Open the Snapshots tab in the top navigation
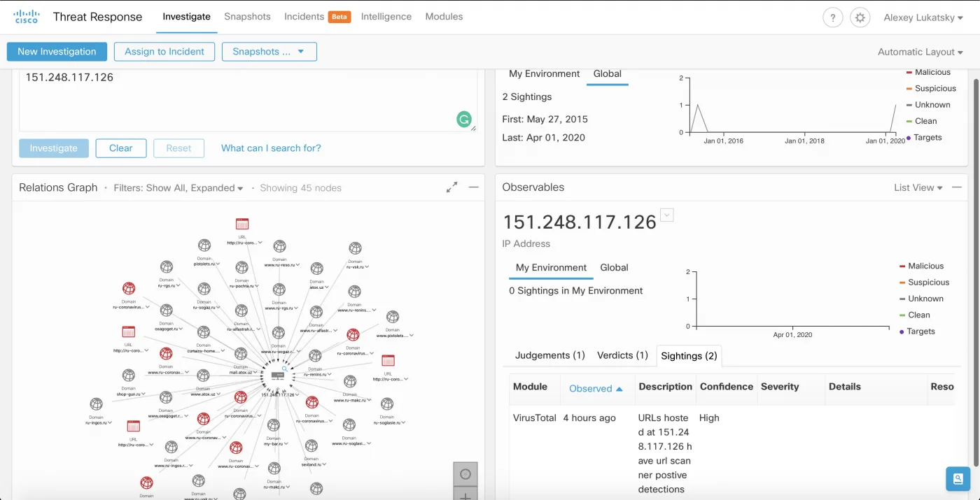 tap(247, 17)
